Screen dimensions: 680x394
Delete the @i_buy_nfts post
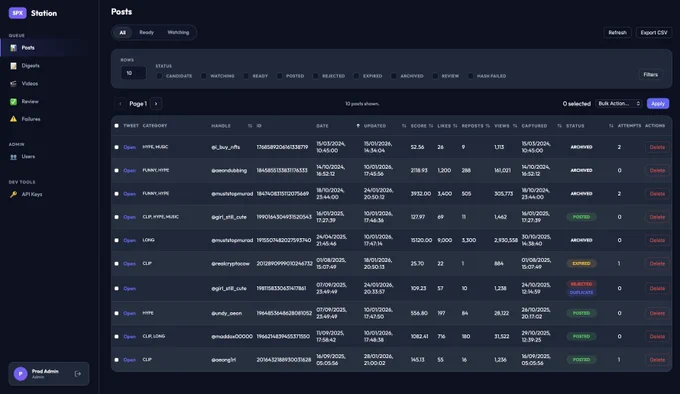[x=657, y=147]
